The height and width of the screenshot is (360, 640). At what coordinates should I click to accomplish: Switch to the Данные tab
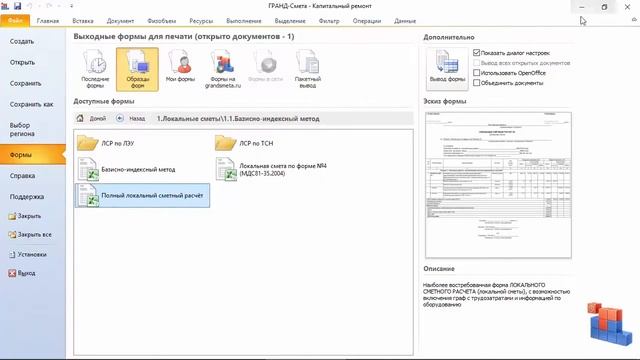click(x=405, y=21)
